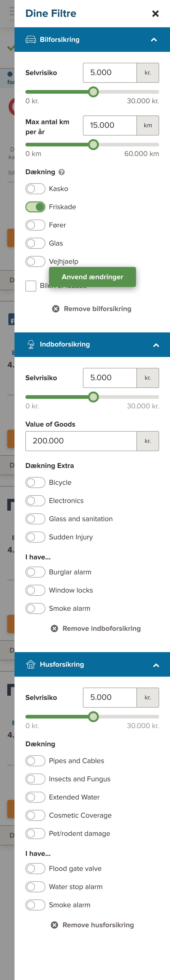Open the Dækning help question mark

[x=62, y=172]
